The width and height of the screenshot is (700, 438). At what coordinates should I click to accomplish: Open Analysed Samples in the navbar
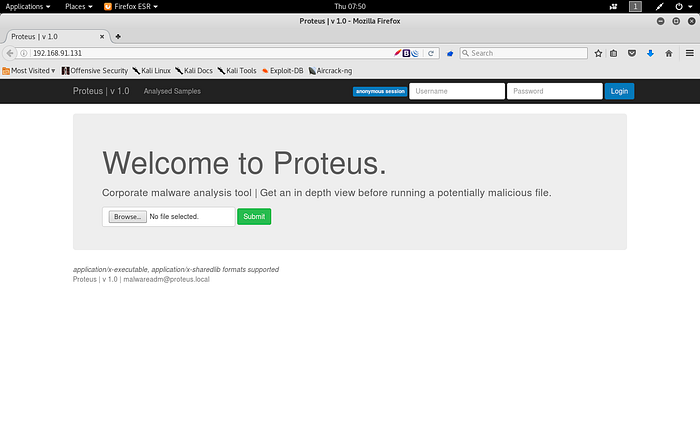[172, 91]
